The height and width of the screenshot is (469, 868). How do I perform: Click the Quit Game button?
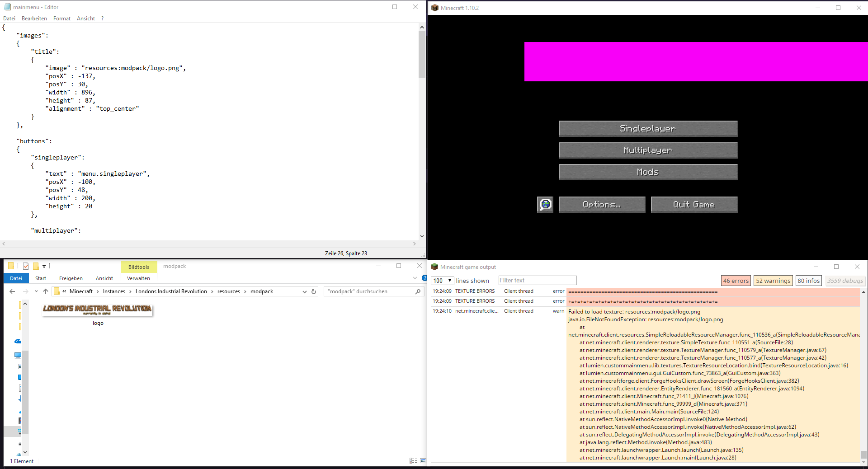tap(693, 204)
